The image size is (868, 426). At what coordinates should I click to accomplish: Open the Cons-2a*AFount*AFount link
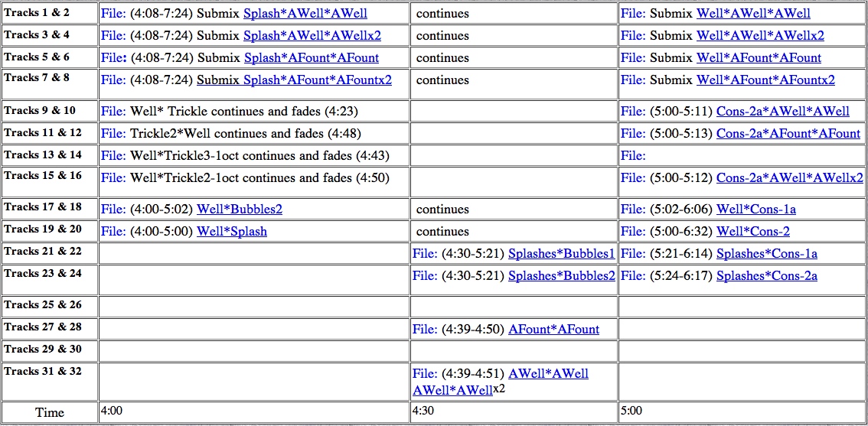click(788, 133)
